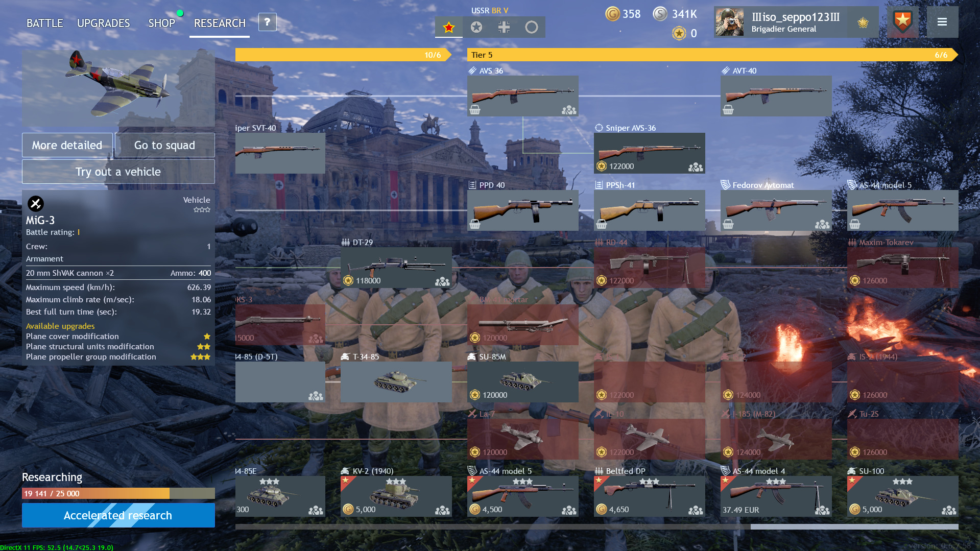Open the hamburger main menu
Screen dimensions: 980x551
[x=942, y=22]
